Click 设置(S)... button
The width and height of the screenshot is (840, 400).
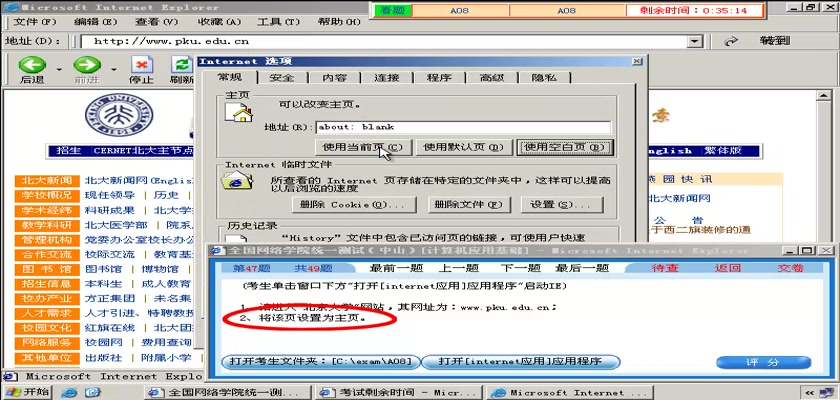coord(560,205)
